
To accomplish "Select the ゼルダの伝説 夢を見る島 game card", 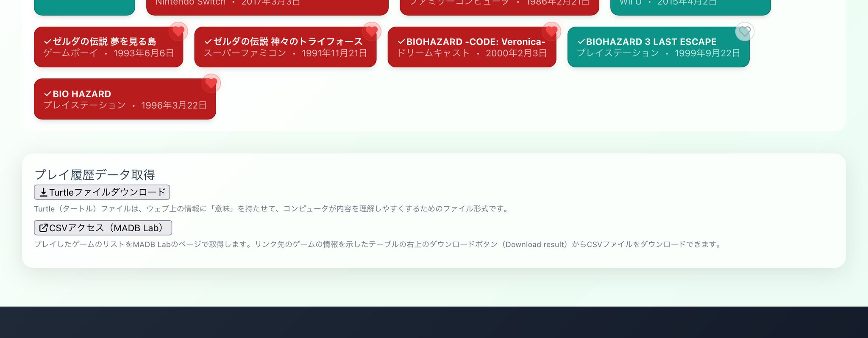I will (x=108, y=47).
